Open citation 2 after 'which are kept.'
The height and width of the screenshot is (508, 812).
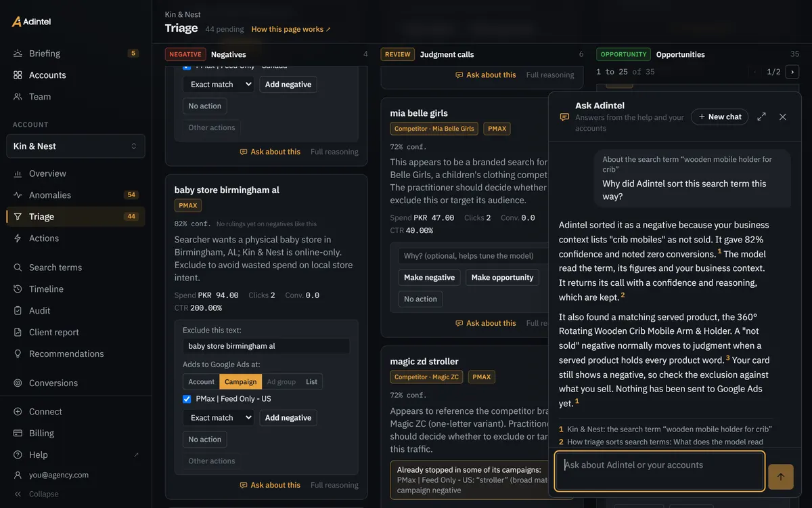click(623, 295)
